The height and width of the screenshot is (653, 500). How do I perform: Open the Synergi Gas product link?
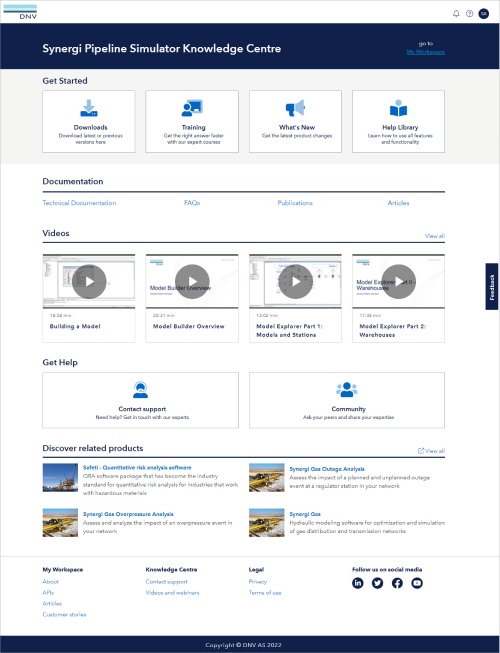pos(305,514)
